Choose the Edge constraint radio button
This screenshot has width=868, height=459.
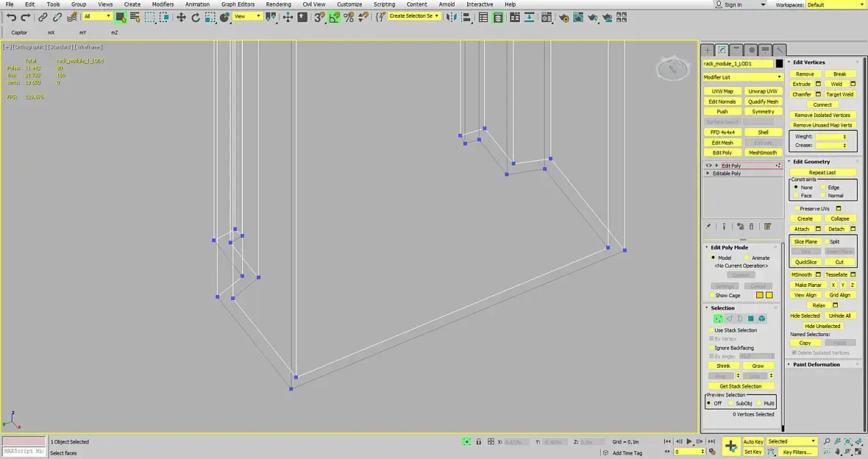click(x=823, y=187)
